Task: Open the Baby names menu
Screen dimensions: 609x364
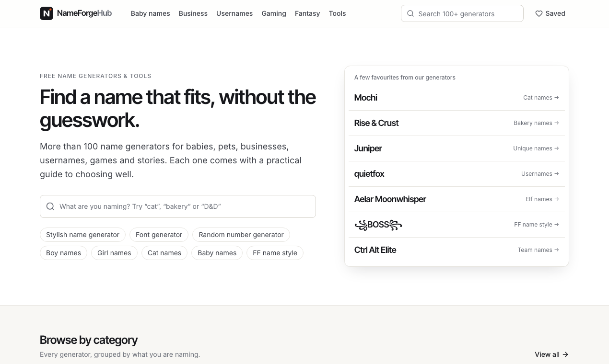Action: (151, 13)
